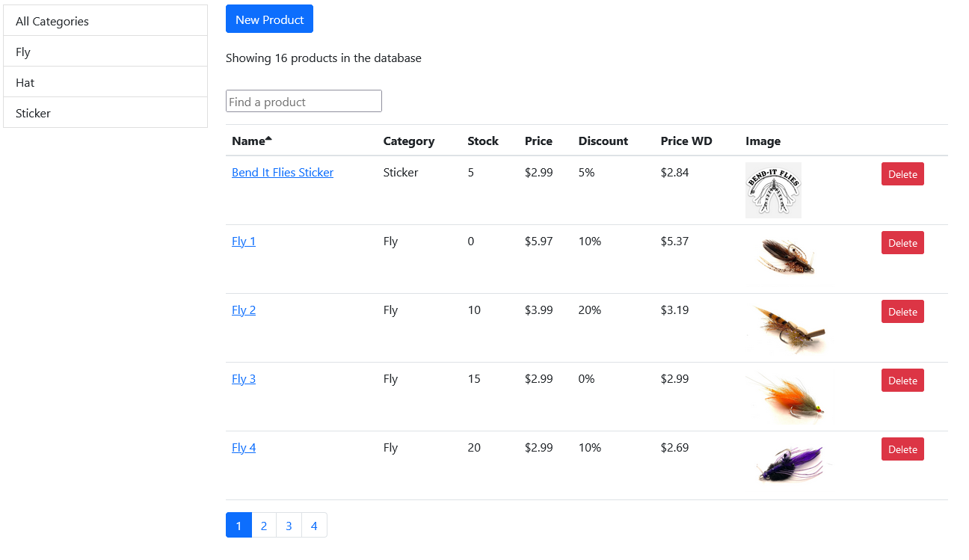
Task: Jump to page 4 in pagination
Action: click(314, 526)
